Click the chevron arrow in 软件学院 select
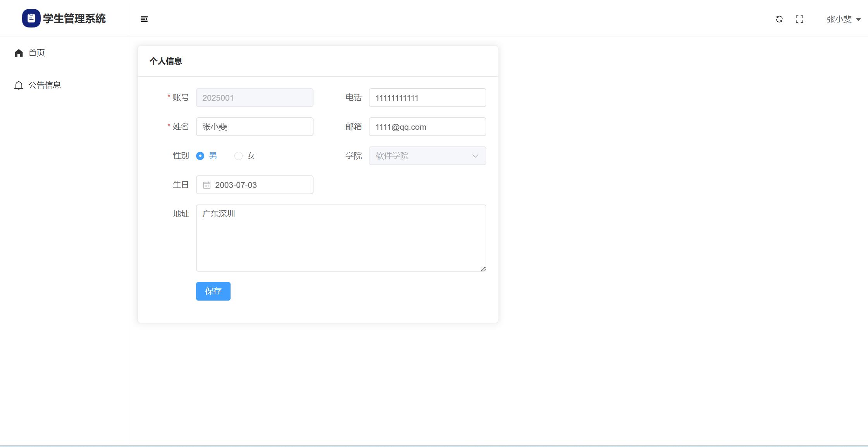 [475, 156]
